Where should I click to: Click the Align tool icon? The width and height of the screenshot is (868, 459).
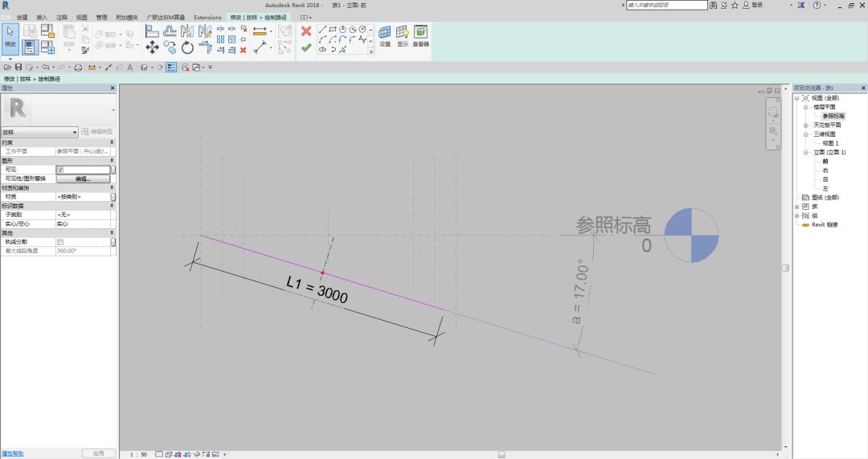(x=152, y=31)
